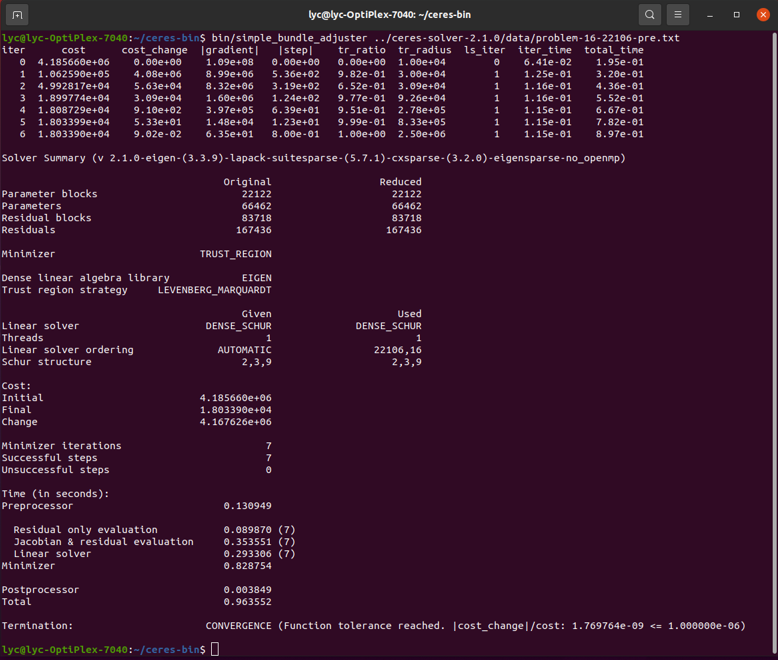The image size is (778, 660).
Task: Click cost value 1.808729e+04
Action: coord(73,110)
